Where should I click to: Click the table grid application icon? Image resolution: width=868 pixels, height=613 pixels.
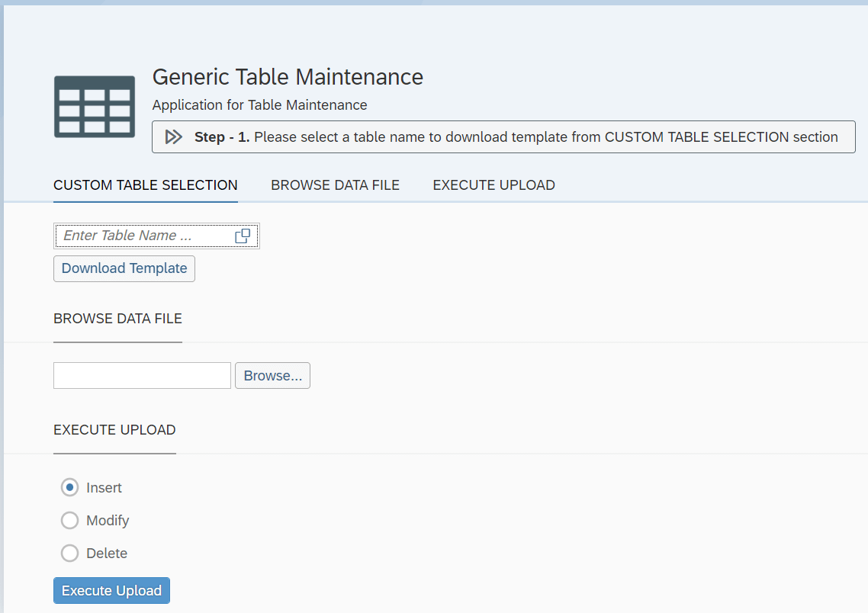point(95,107)
